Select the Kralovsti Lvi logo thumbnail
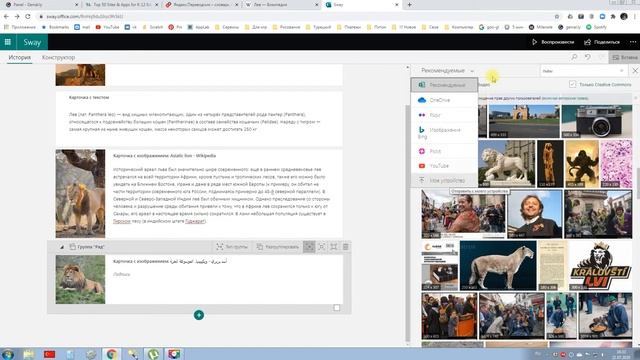The width and height of the screenshot is (640, 360). [x=600, y=265]
